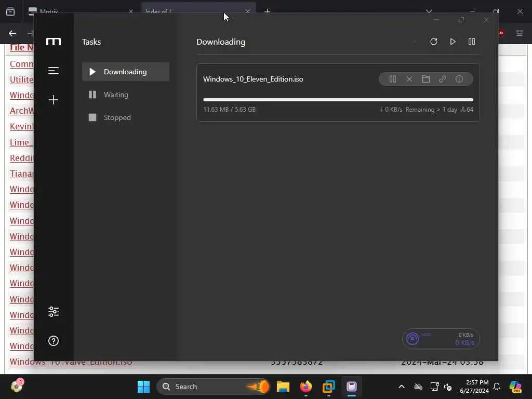Copy link of Windows_10_Eleven_Edition.iso task
Image resolution: width=532 pixels, height=399 pixels.
pos(443,79)
